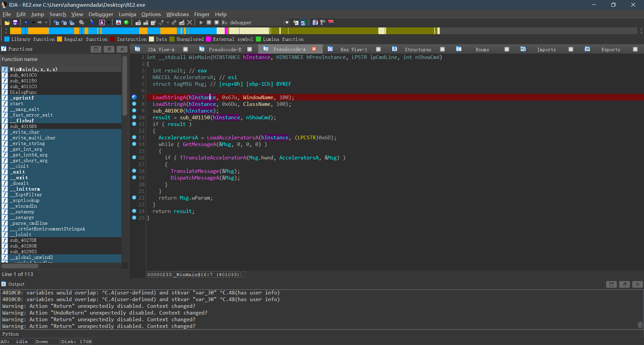Switch to the Imports tab
The image size is (644, 345).
click(x=546, y=49)
